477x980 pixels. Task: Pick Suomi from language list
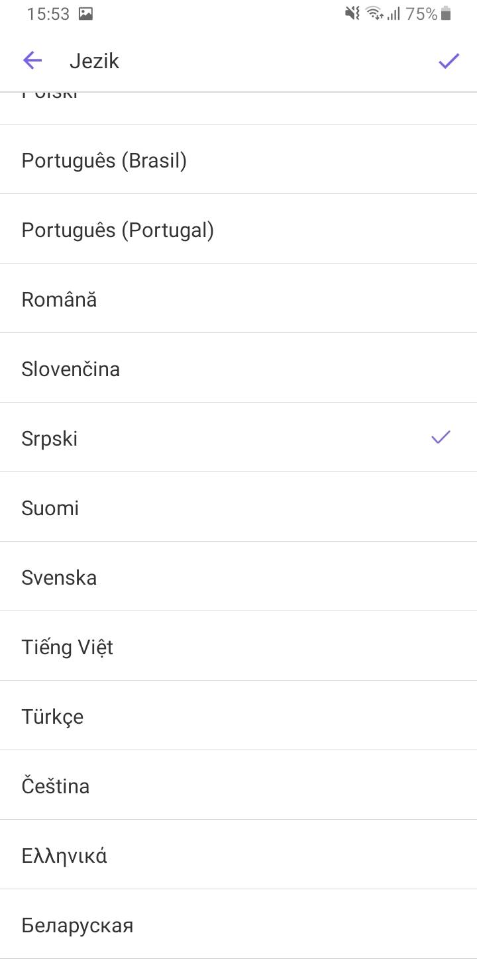coord(50,508)
